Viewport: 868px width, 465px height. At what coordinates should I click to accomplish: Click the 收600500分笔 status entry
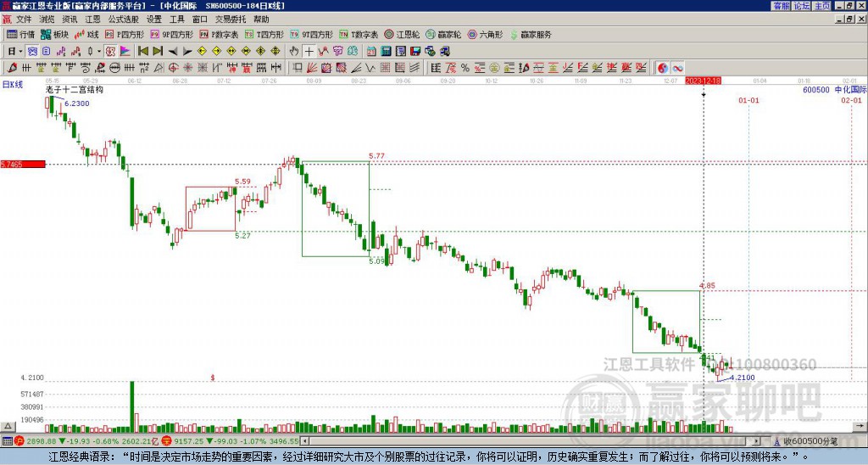tap(807, 441)
